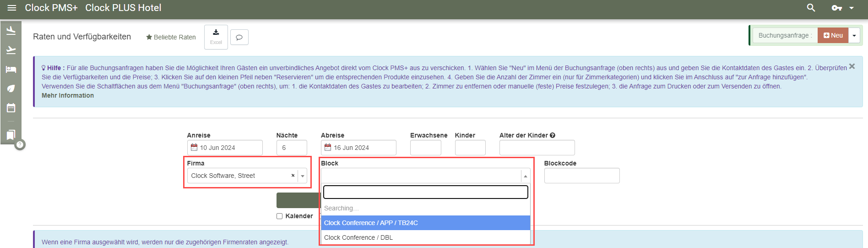Open the bed rooms sidebar icon
The height and width of the screenshot is (248, 868).
[11, 69]
